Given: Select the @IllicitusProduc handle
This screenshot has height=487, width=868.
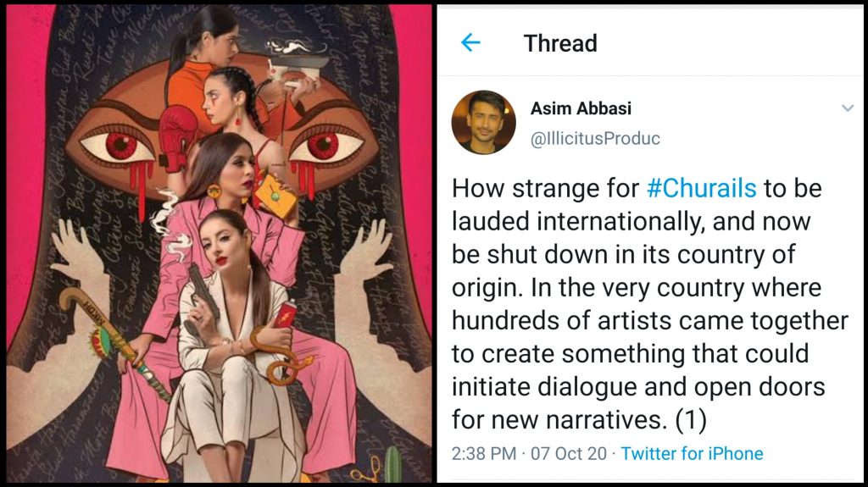Looking at the screenshot, I should (x=594, y=138).
